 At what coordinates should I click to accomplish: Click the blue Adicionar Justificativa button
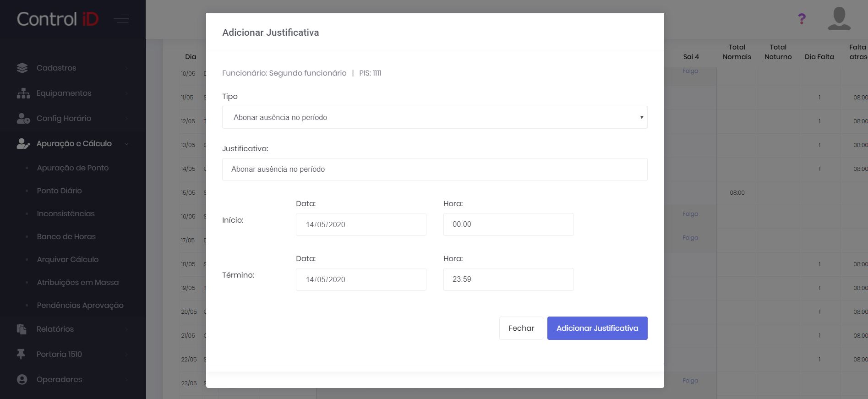coord(597,328)
